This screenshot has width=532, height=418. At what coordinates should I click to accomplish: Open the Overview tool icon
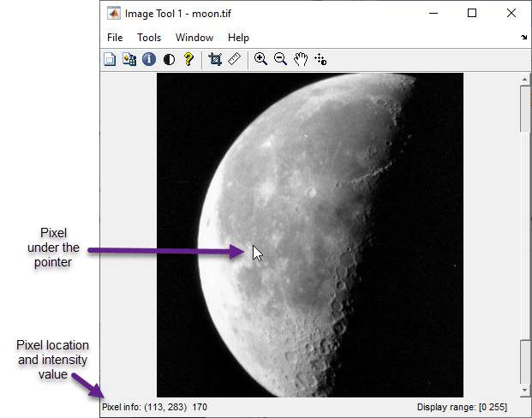click(x=110, y=59)
